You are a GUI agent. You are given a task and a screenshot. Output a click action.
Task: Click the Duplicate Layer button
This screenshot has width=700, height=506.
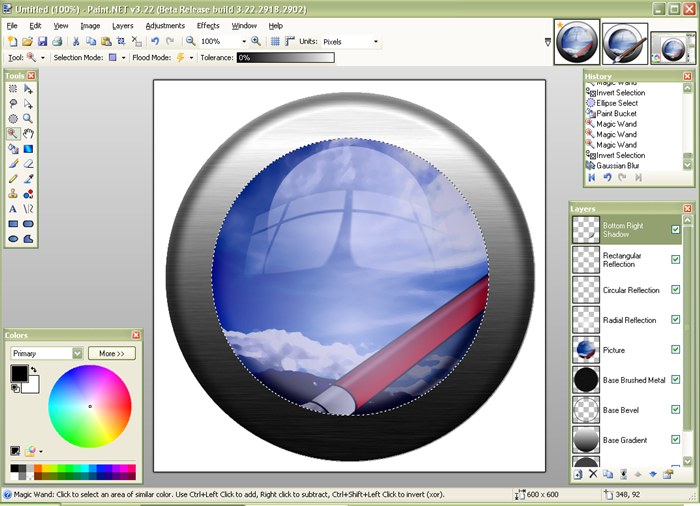click(x=608, y=474)
